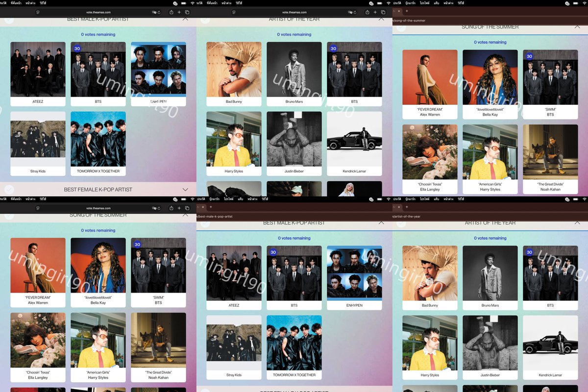This screenshot has width=588, height=392.
Task: Tap Share icon in top-middle Safari window
Action: click(367, 12)
